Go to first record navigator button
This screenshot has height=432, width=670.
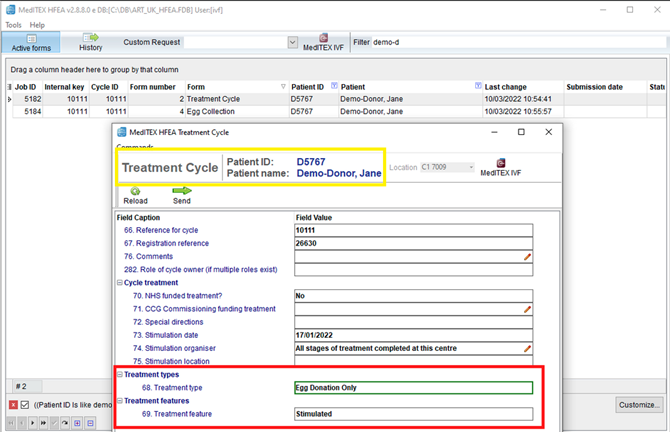tap(11, 423)
